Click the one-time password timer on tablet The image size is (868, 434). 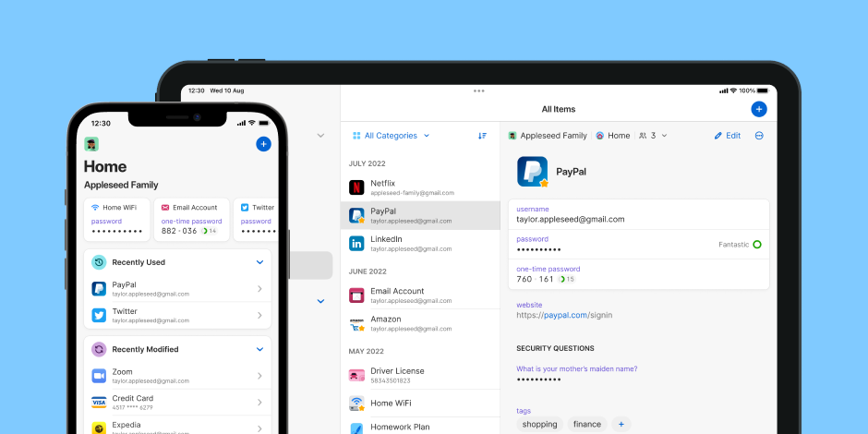pyautogui.click(x=566, y=279)
